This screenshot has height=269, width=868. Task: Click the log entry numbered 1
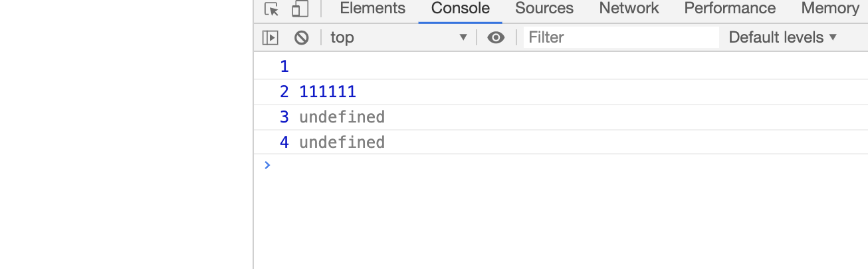point(561,67)
